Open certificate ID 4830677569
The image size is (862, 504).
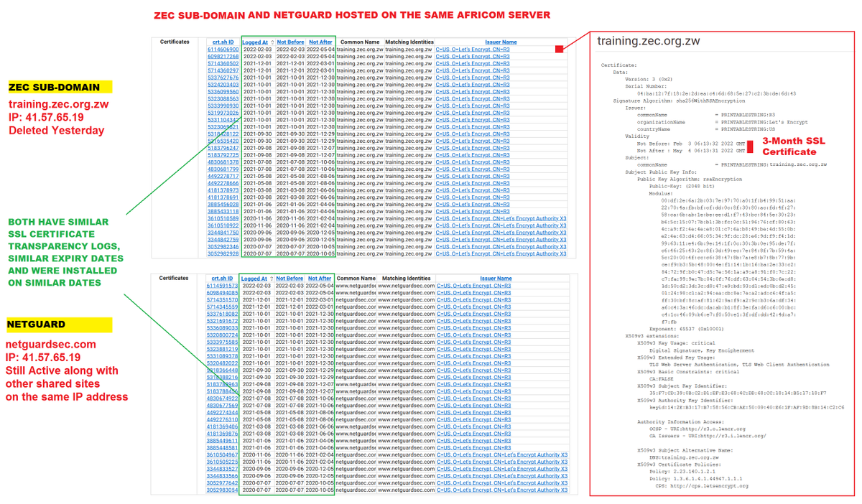(223, 405)
